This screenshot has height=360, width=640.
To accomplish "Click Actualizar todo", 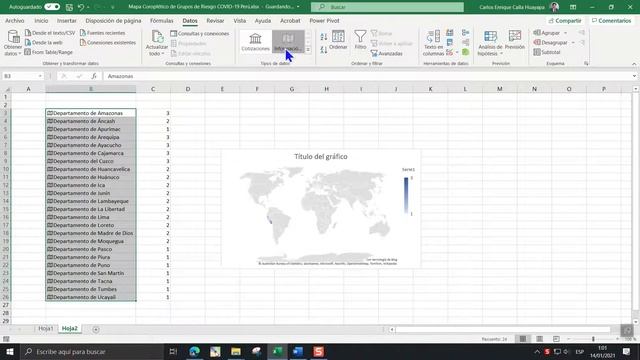I will 157,43.
